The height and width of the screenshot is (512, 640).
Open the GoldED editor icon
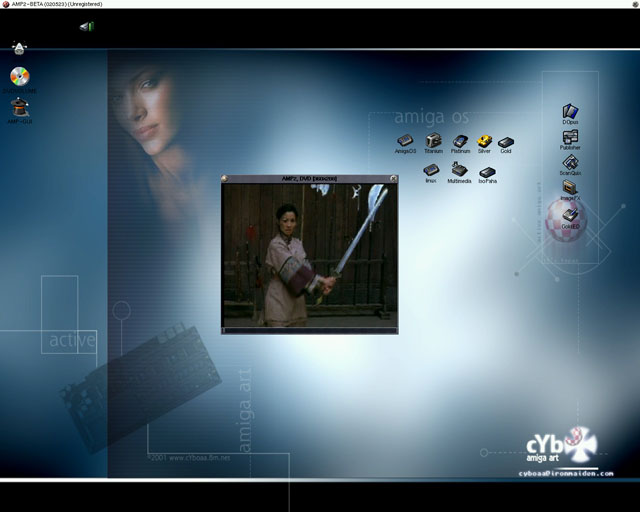pyautogui.click(x=570, y=213)
